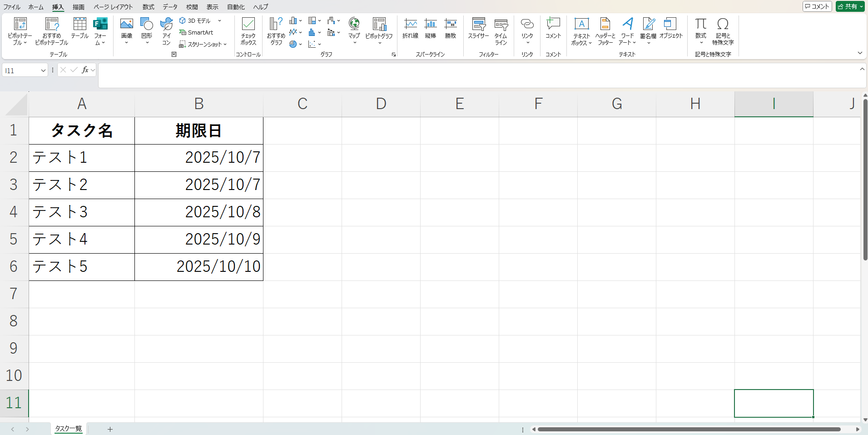This screenshot has width=868, height=435.
Task: Switch to the ホーム tab
Action: tap(36, 7)
